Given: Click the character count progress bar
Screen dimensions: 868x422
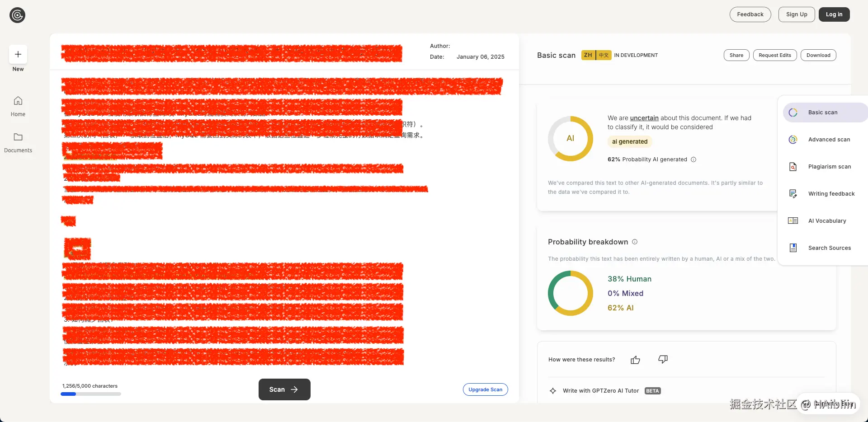Looking at the screenshot, I should (91, 394).
